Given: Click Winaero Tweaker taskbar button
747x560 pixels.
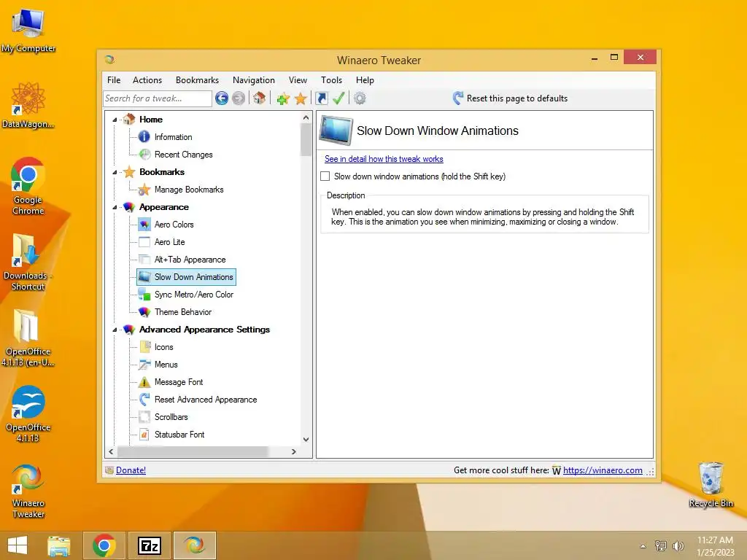Looking at the screenshot, I should pyautogui.click(x=195, y=545).
